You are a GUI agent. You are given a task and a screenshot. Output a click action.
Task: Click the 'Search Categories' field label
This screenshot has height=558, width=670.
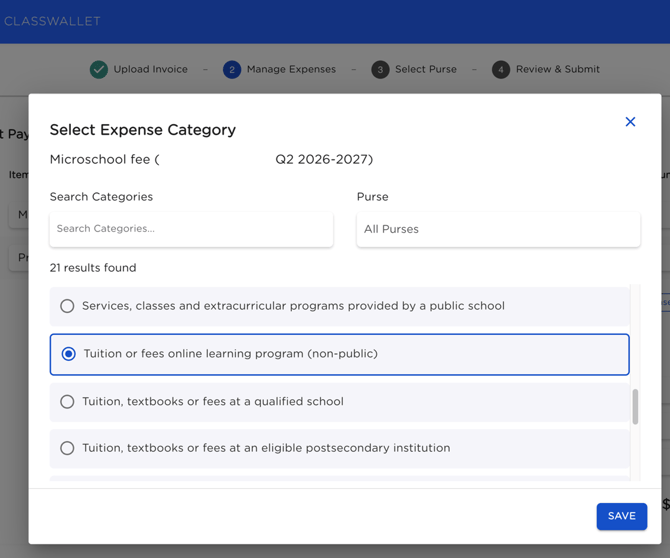(x=101, y=197)
